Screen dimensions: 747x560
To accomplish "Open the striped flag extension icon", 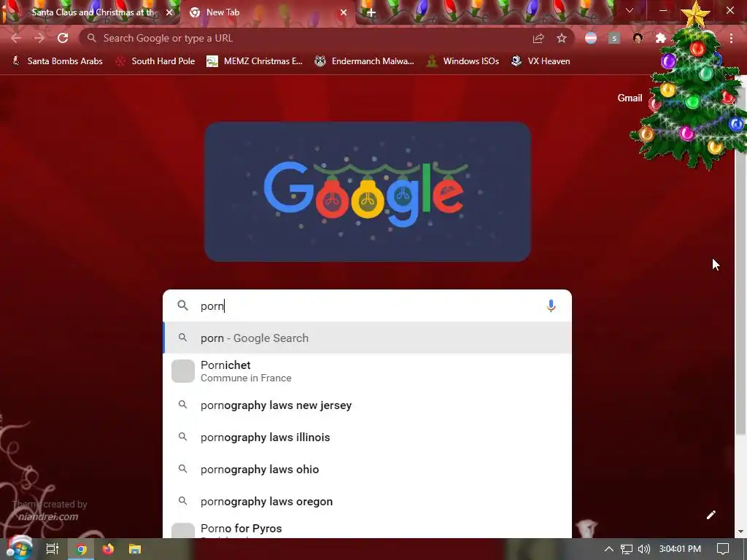I will point(591,38).
